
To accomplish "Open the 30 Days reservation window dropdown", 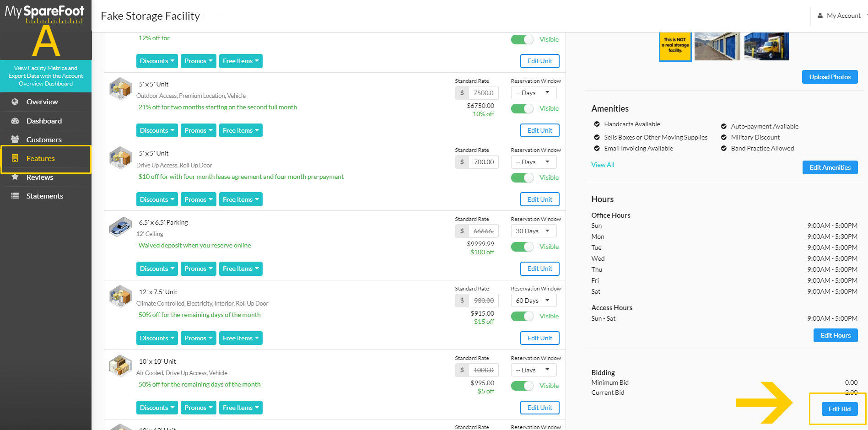I will pos(534,231).
